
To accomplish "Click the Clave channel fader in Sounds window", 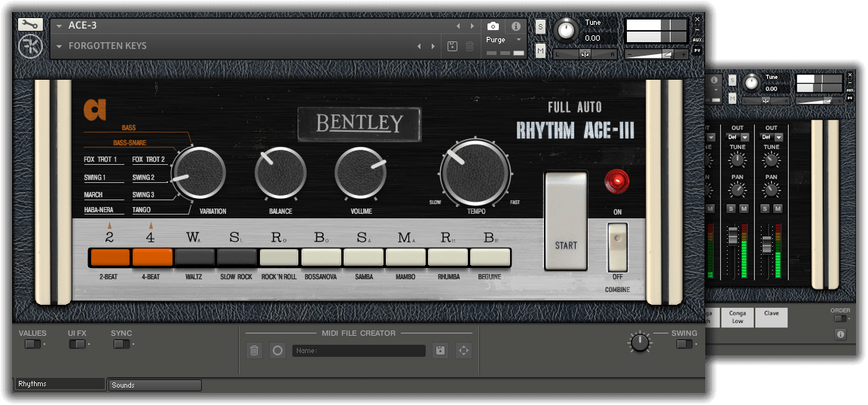I will click(x=766, y=245).
